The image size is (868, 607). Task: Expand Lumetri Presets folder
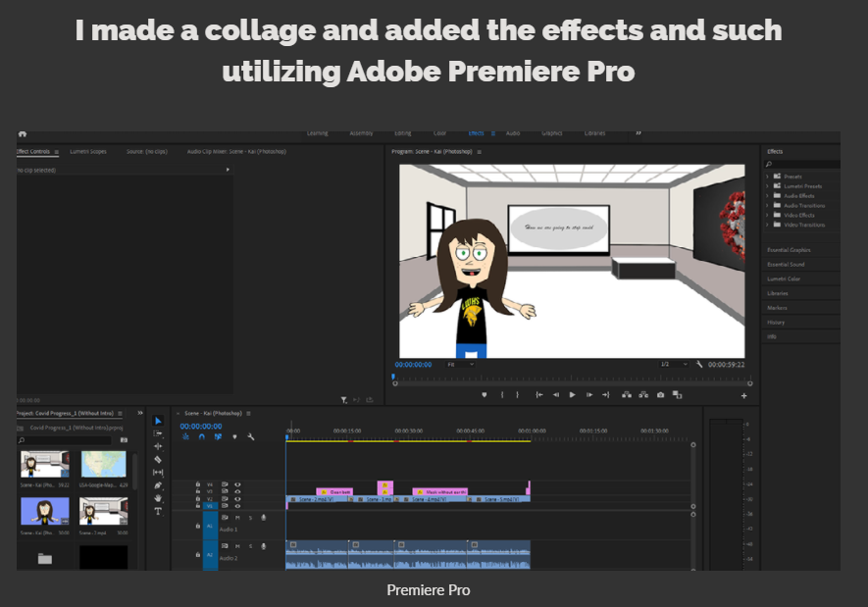click(x=767, y=186)
